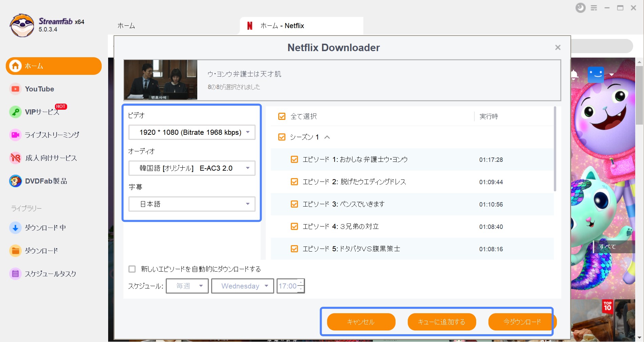Toggle the Season 1 checkbox
This screenshot has width=644, height=342.
[282, 137]
